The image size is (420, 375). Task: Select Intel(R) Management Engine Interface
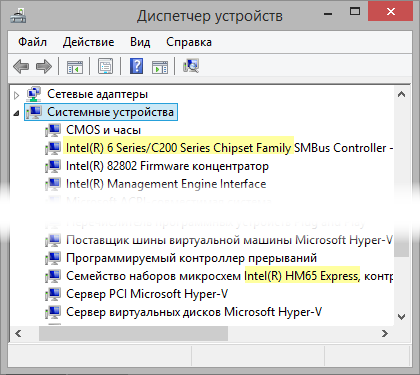(x=166, y=184)
